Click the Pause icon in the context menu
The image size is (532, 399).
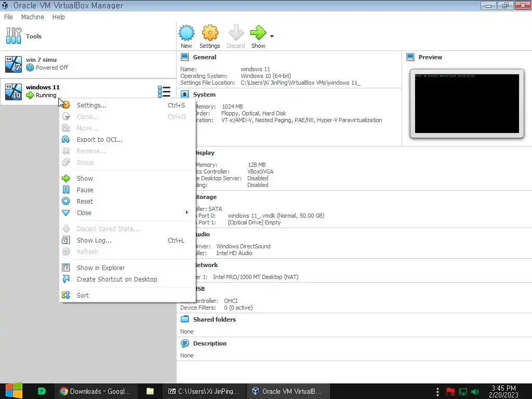tap(66, 190)
